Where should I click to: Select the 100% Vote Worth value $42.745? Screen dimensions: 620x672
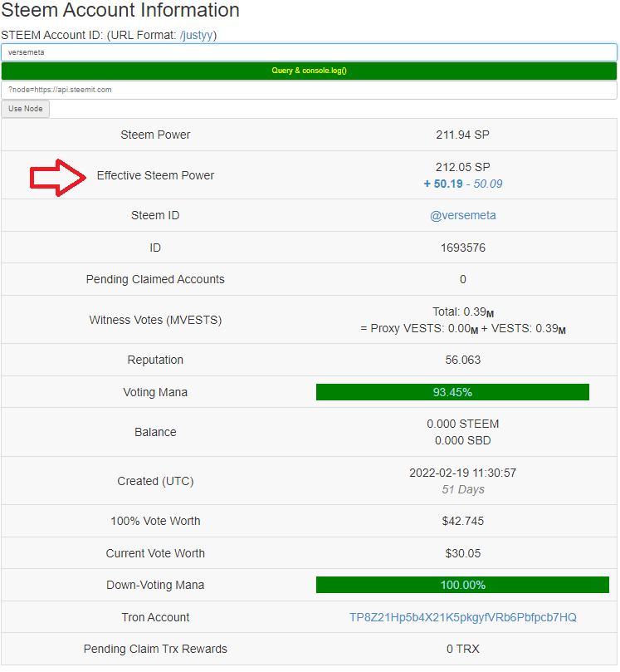463,521
